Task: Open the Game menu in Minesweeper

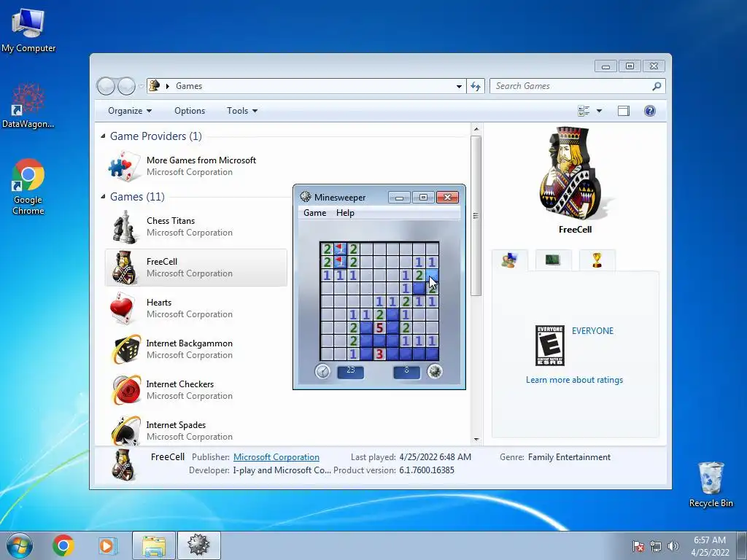Action: [x=315, y=213]
